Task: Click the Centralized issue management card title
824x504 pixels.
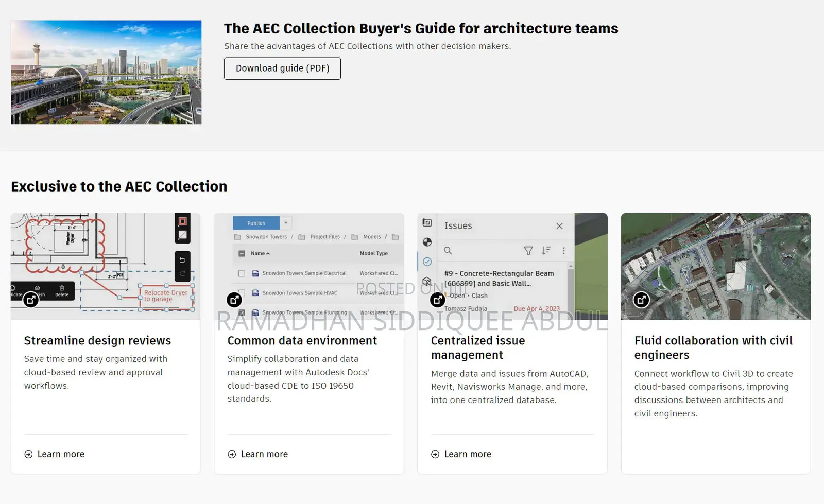Action: (x=478, y=348)
